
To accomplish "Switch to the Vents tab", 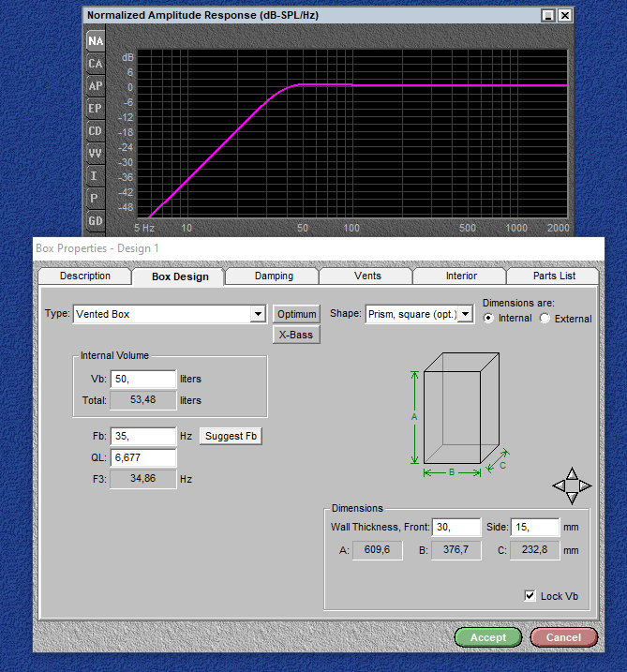I will [367, 276].
